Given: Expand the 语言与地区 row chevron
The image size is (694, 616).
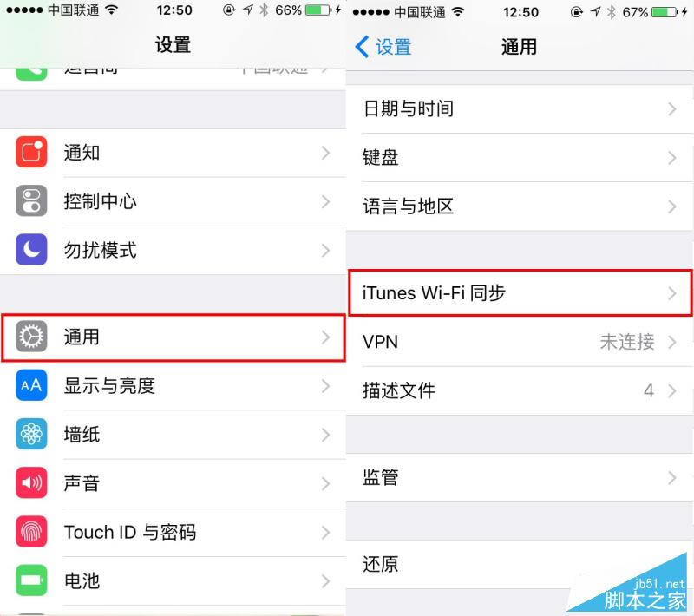Looking at the screenshot, I should (671, 206).
